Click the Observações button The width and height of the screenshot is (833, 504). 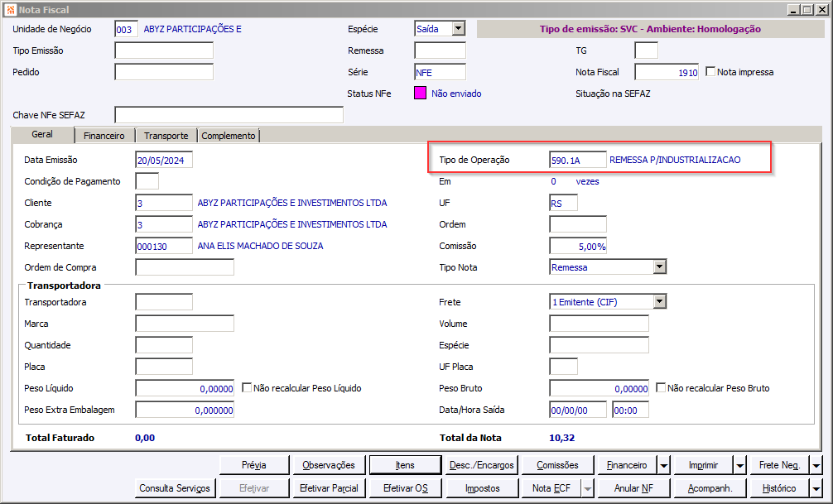coord(329,465)
